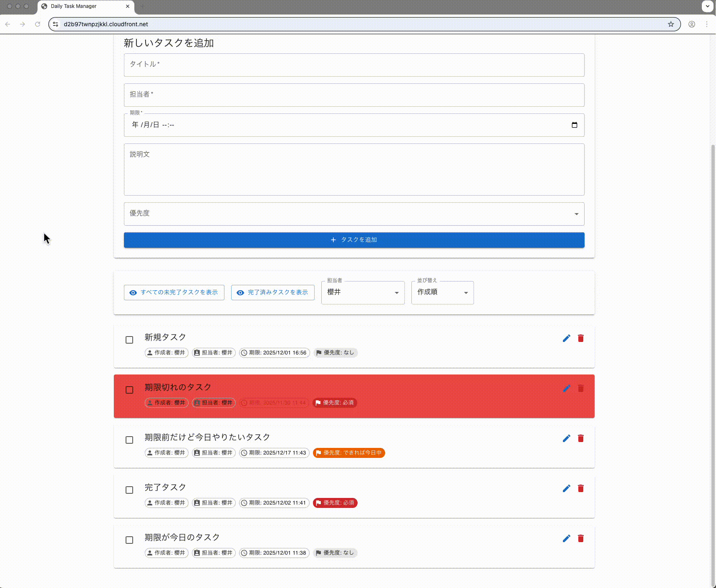This screenshot has height=588, width=716.
Task: Delete the 期限前だけど今日やりたいタスク task
Action: pyautogui.click(x=580, y=438)
